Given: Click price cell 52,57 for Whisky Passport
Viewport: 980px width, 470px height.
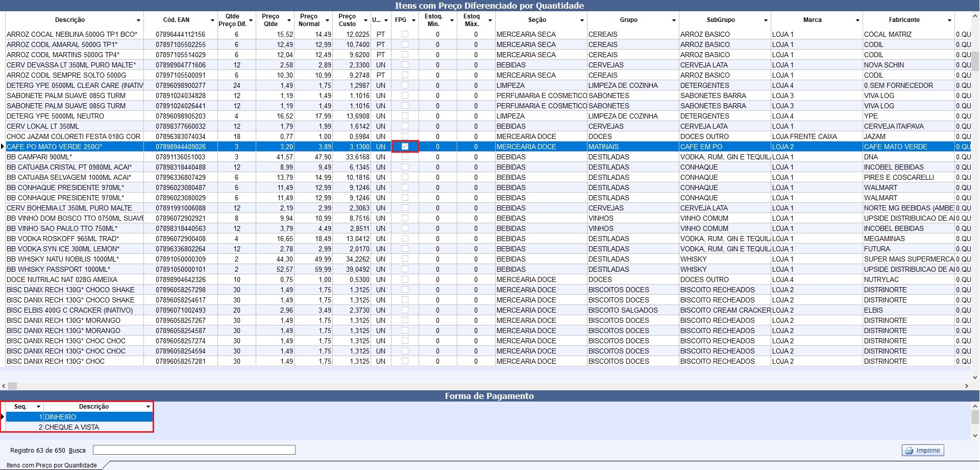Looking at the screenshot, I should coord(275,269).
